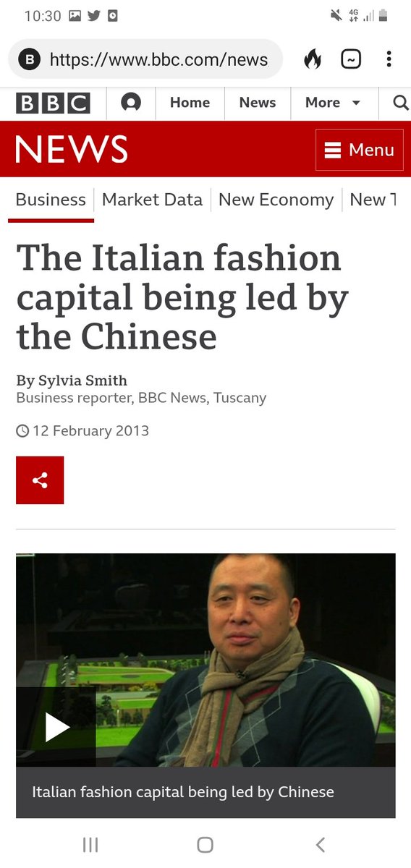
Task: Open the tab switcher icon
Action: pyautogui.click(x=351, y=59)
